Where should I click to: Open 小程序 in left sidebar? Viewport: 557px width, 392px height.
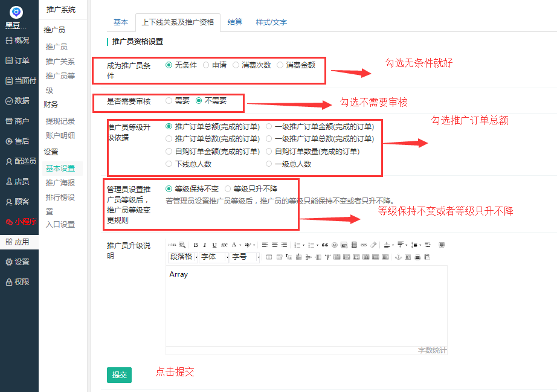click(x=21, y=222)
